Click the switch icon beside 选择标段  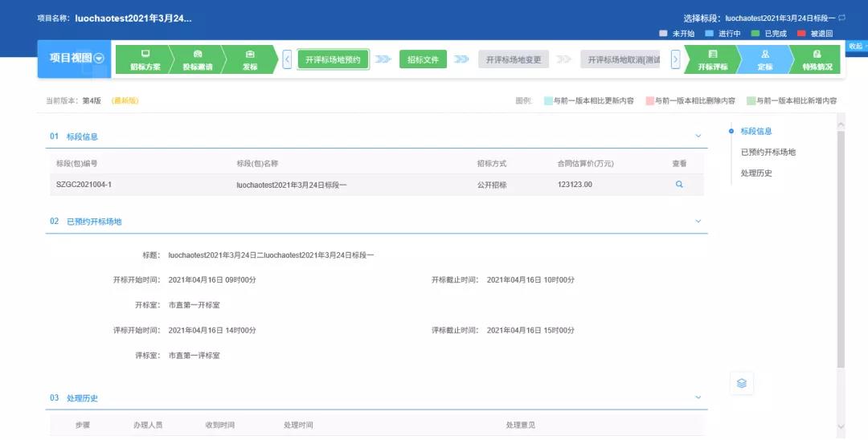pyautogui.click(x=841, y=18)
